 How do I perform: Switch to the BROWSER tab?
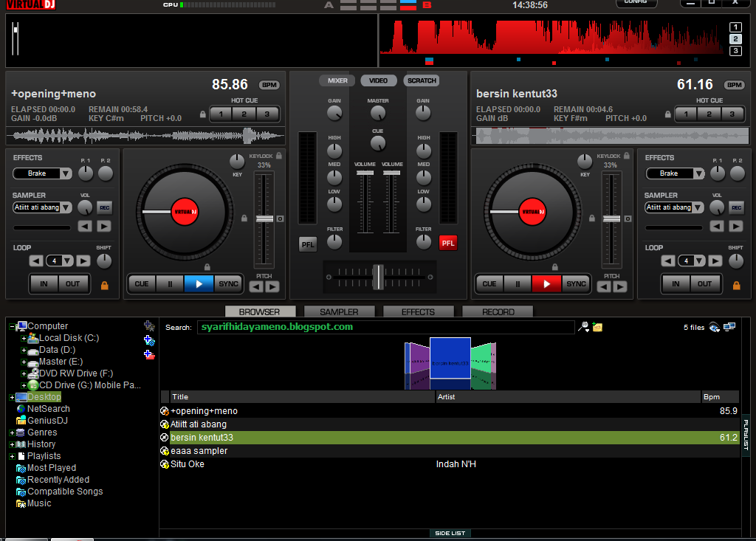259,312
